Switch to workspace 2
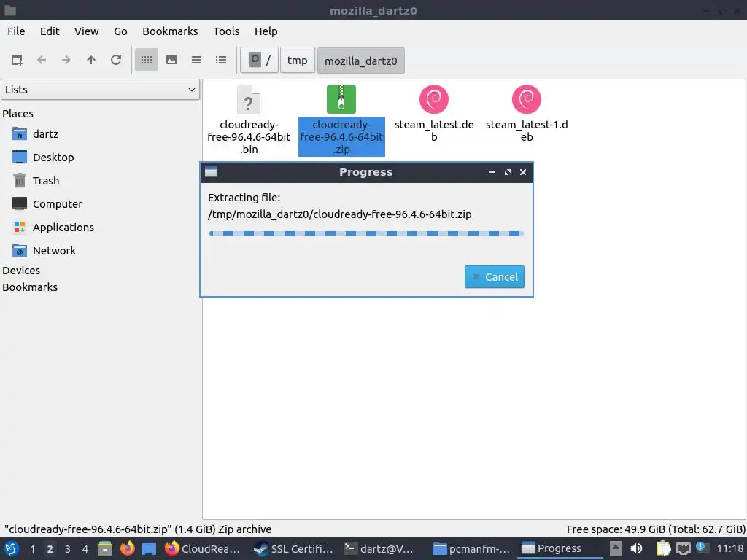747x560 pixels. coord(50,549)
